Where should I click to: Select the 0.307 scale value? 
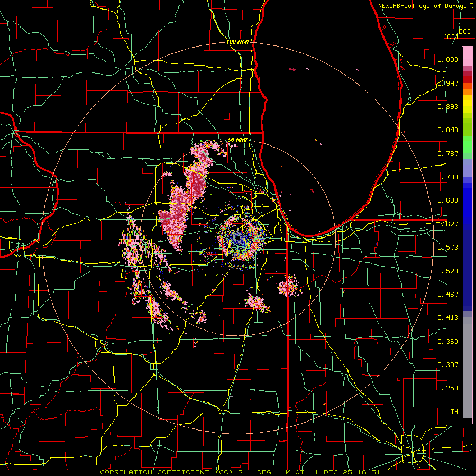(x=448, y=365)
